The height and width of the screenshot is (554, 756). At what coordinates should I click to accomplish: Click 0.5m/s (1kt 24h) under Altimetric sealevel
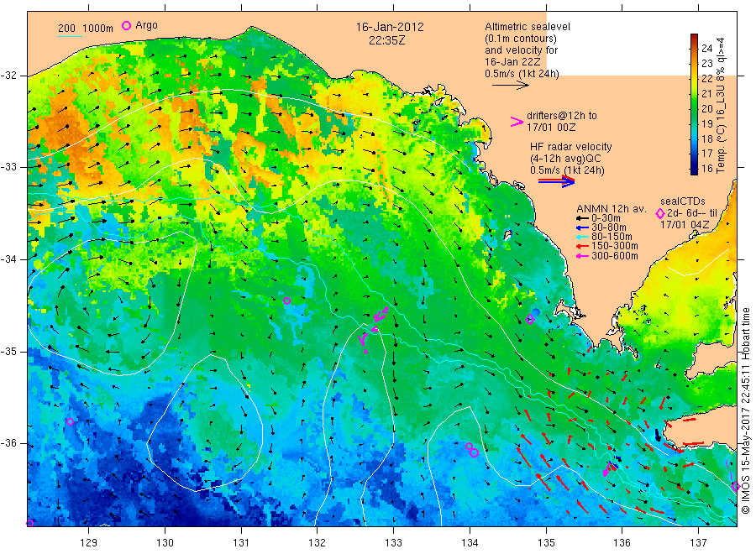point(522,74)
